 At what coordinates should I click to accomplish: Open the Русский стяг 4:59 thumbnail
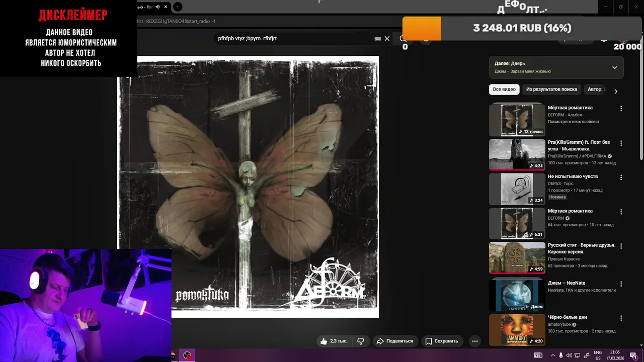tap(517, 257)
